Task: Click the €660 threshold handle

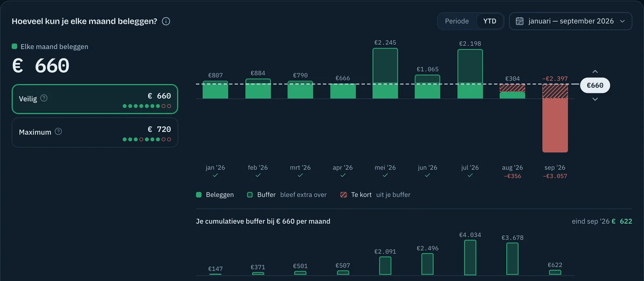Action: point(595,85)
